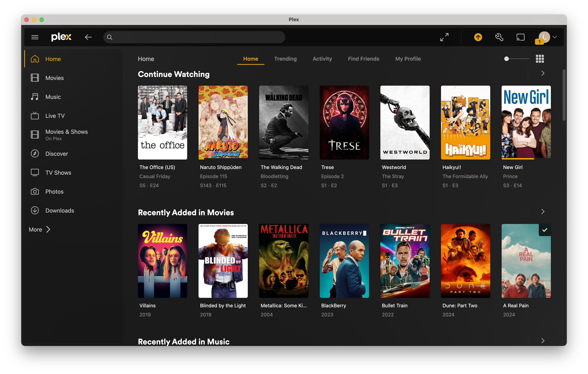588x374 pixels.
Task: Click The Stray episode subtitle
Action: (393, 176)
